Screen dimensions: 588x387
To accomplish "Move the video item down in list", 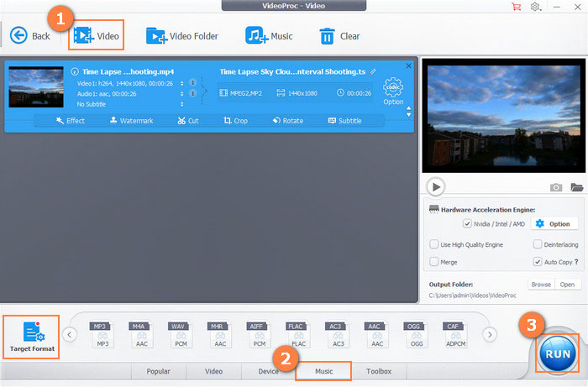I will pyautogui.click(x=408, y=115).
